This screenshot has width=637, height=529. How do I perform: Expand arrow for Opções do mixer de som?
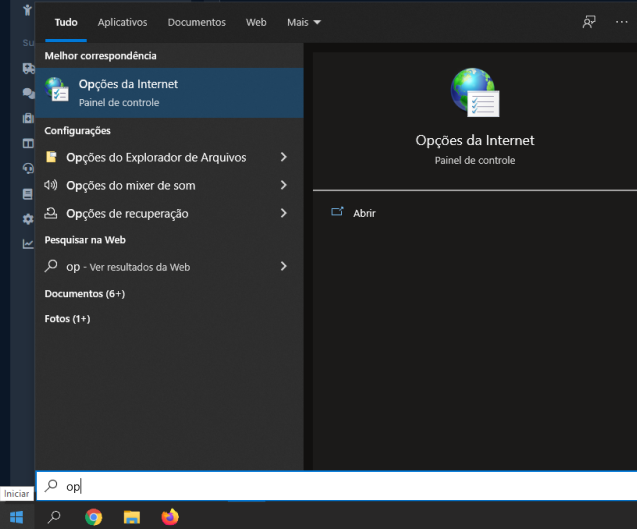(284, 185)
